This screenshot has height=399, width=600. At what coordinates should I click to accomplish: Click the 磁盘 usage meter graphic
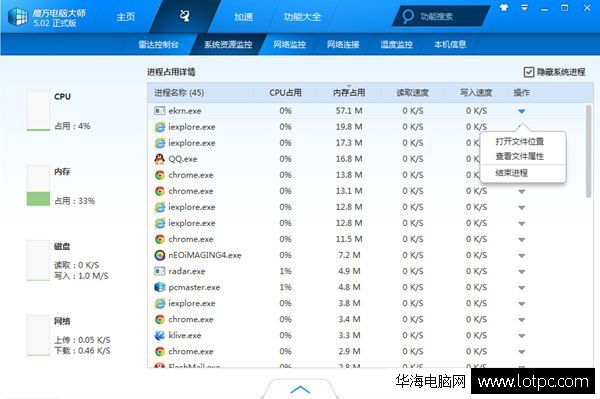38,261
